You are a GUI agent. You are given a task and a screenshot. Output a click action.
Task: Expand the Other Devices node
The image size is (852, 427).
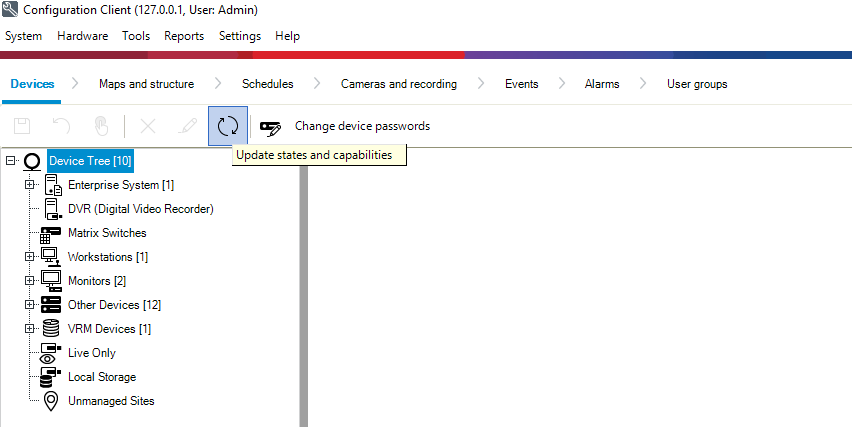(29, 304)
